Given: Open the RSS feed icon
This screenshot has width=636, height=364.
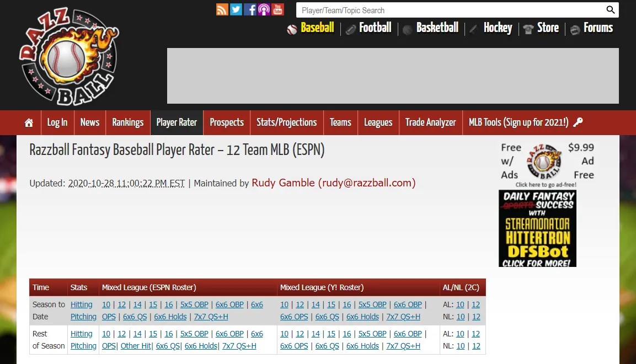Looking at the screenshot, I should pos(222,9).
